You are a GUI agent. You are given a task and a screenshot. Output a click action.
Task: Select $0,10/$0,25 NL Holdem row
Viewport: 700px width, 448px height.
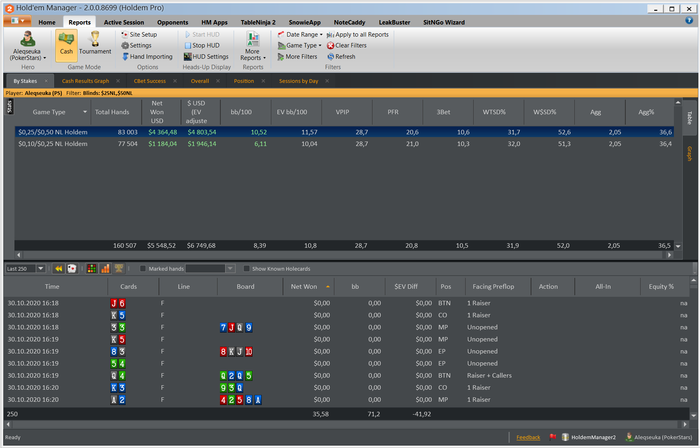tap(344, 144)
